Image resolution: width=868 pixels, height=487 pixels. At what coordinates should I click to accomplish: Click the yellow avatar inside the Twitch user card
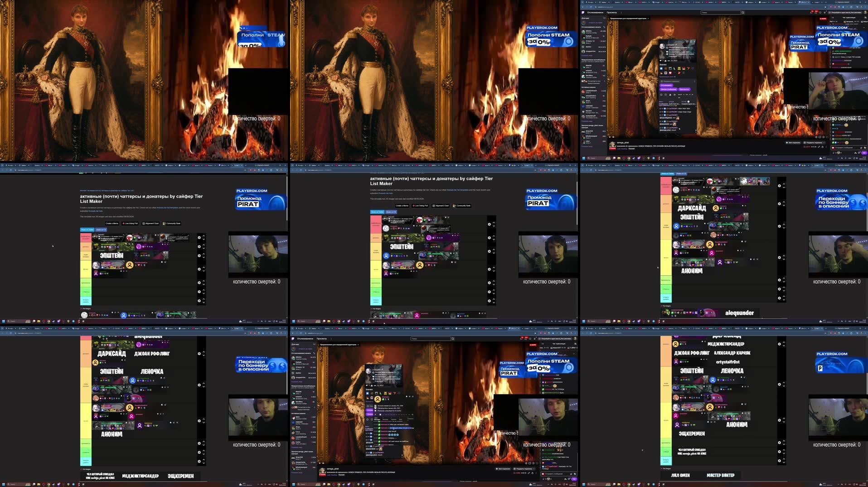coord(378,400)
